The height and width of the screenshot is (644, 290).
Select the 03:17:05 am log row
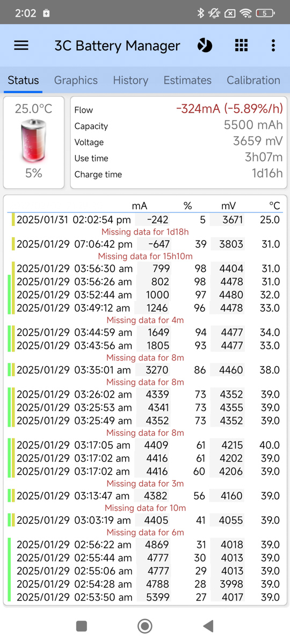pos(145,445)
